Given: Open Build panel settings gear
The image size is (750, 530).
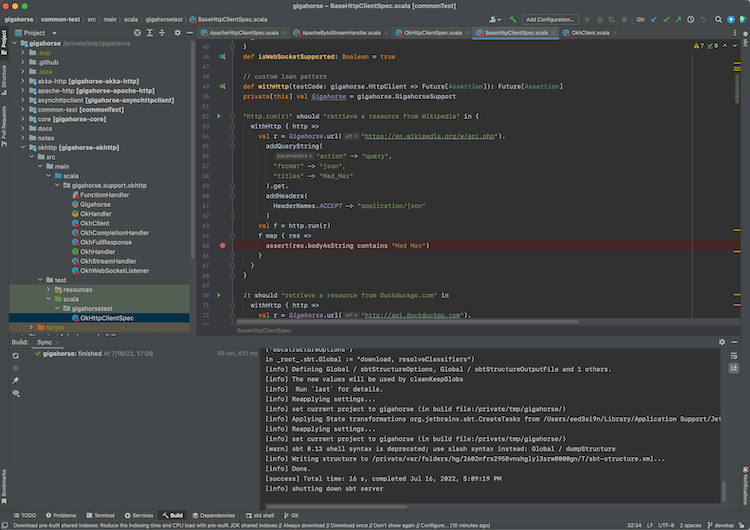Looking at the screenshot, I should coord(722,342).
